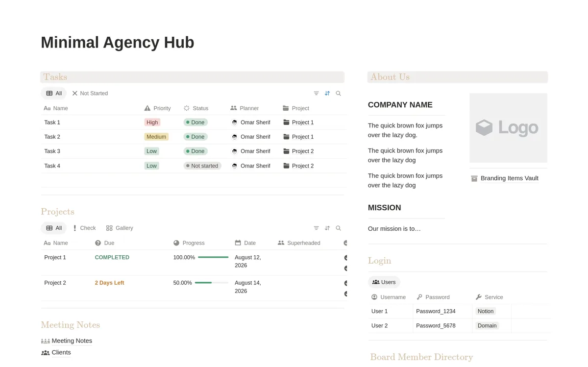
Task: Click the Branding Items Vault archive icon
Action: tap(474, 178)
